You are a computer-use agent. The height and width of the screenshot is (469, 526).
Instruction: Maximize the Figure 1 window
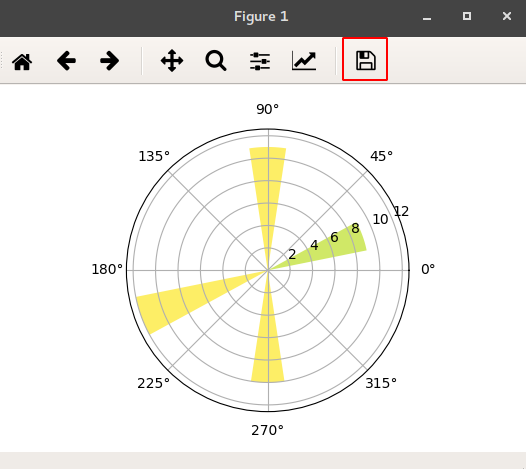click(467, 16)
